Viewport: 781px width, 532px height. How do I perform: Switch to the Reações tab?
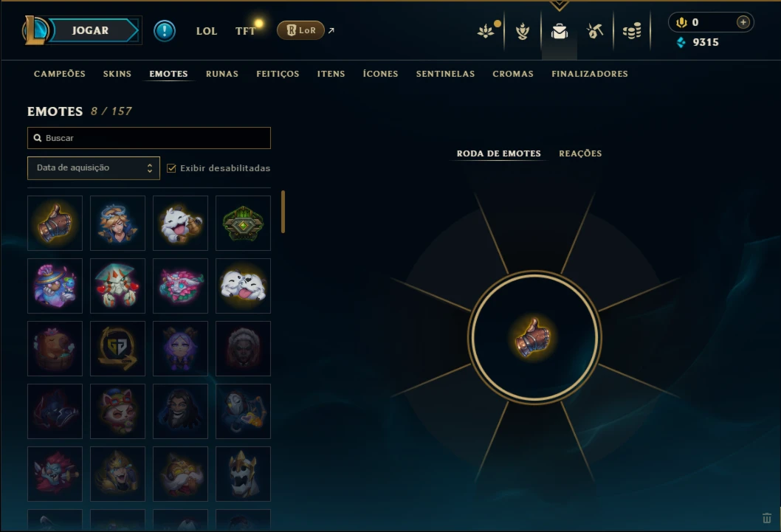[x=579, y=153]
